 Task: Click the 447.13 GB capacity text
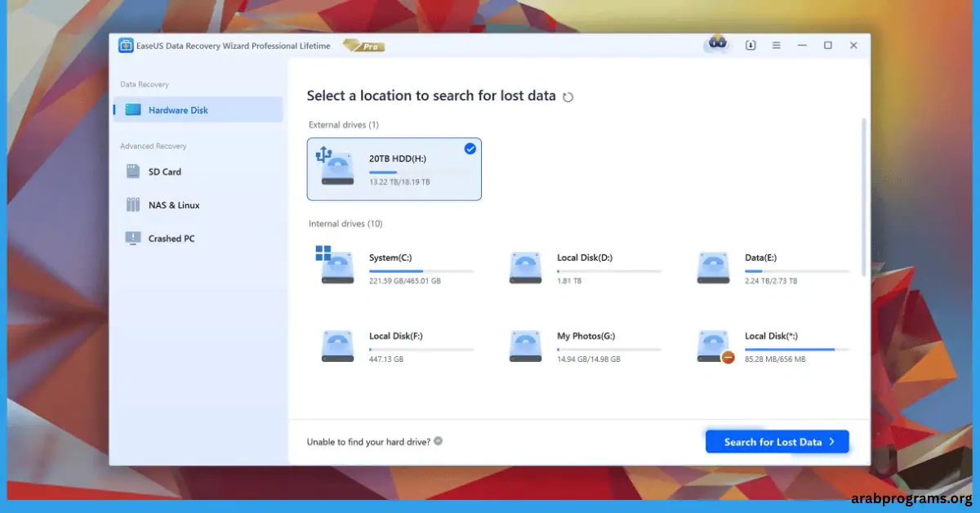[x=385, y=359]
